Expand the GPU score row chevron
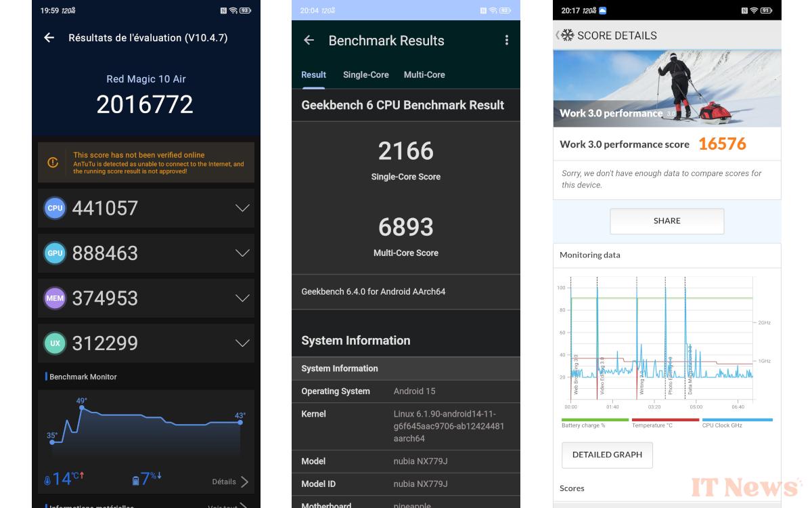 [242, 253]
